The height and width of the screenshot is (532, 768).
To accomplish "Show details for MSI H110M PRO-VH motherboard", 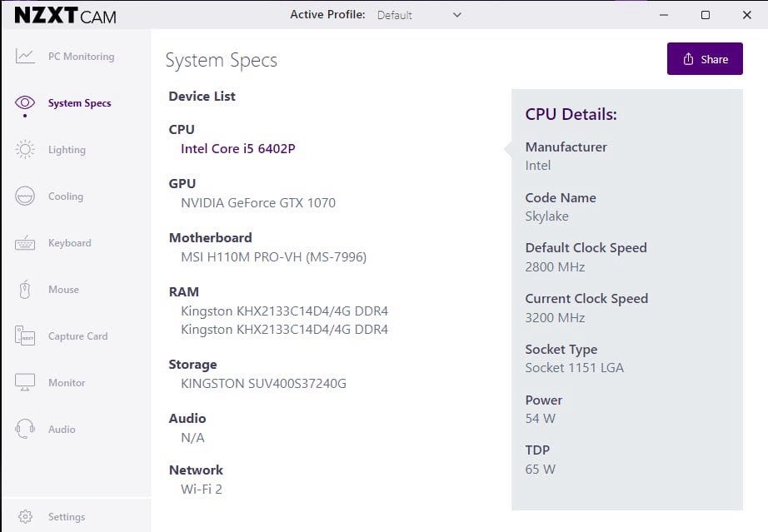I will pyautogui.click(x=273, y=256).
